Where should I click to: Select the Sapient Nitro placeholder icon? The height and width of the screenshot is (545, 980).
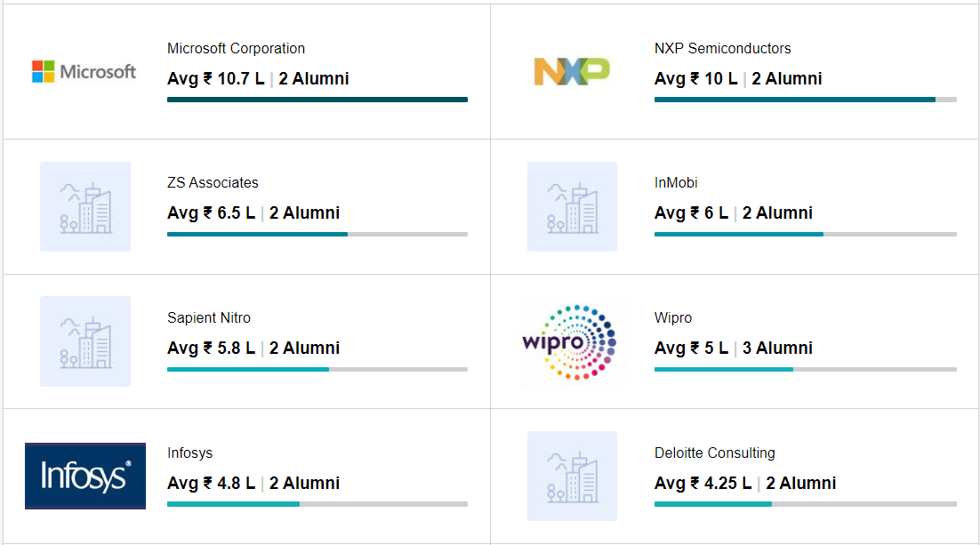[84, 341]
